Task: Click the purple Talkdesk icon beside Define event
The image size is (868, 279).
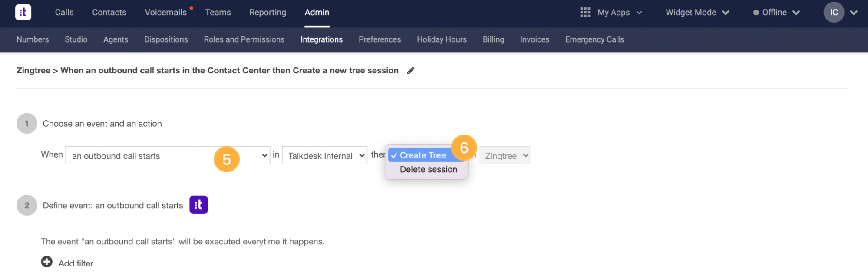Action: pyautogui.click(x=198, y=205)
